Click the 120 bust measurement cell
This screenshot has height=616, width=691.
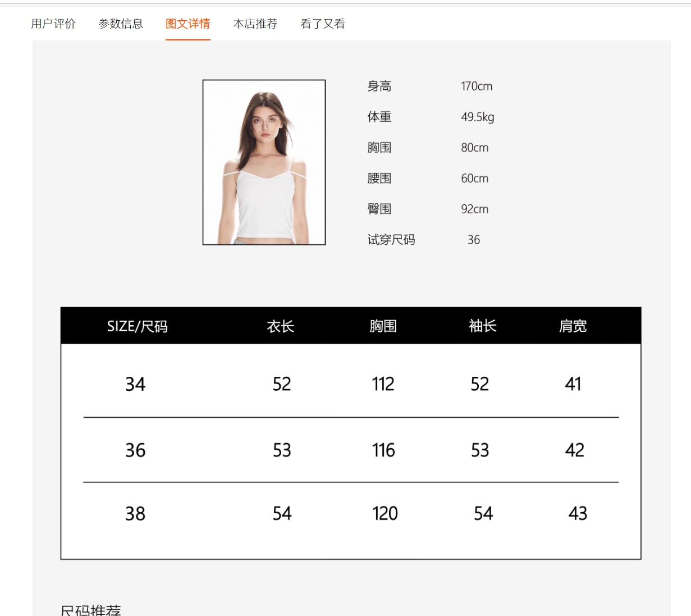[385, 513]
